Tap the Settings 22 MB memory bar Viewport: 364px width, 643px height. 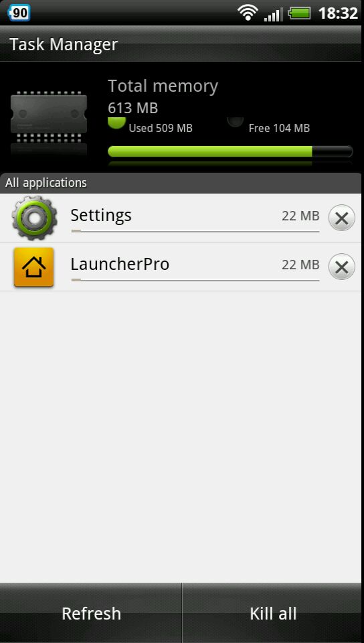[x=195, y=232]
